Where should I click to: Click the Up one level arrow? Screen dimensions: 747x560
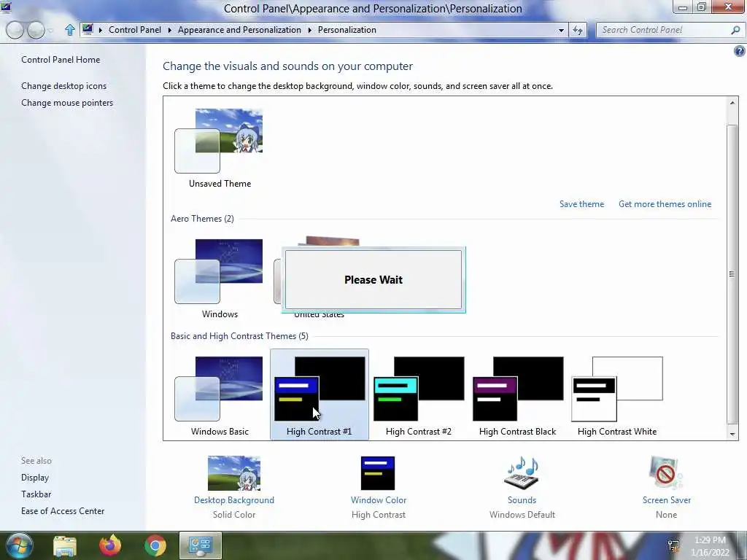[x=69, y=30]
